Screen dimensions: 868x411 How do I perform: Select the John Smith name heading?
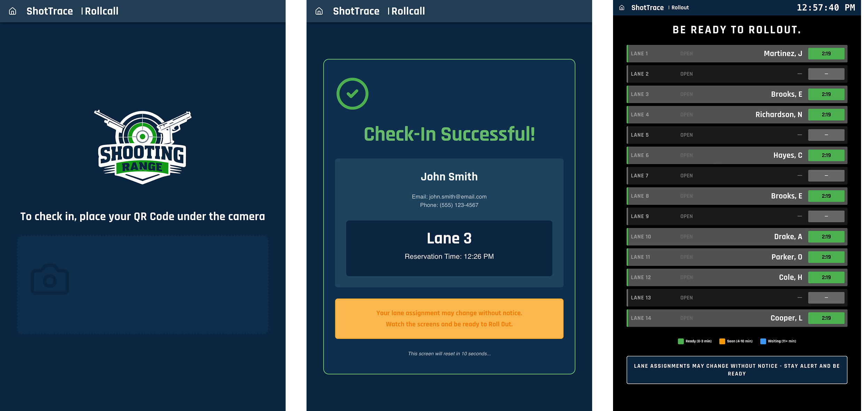[x=449, y=177]
